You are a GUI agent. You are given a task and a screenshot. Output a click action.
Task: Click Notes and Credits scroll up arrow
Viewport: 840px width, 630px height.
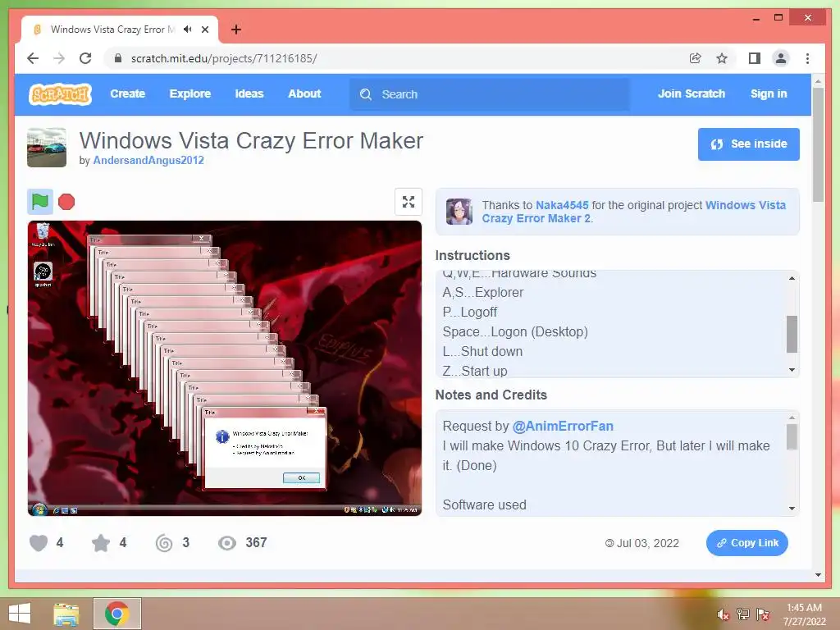click(x=792, y=418)
